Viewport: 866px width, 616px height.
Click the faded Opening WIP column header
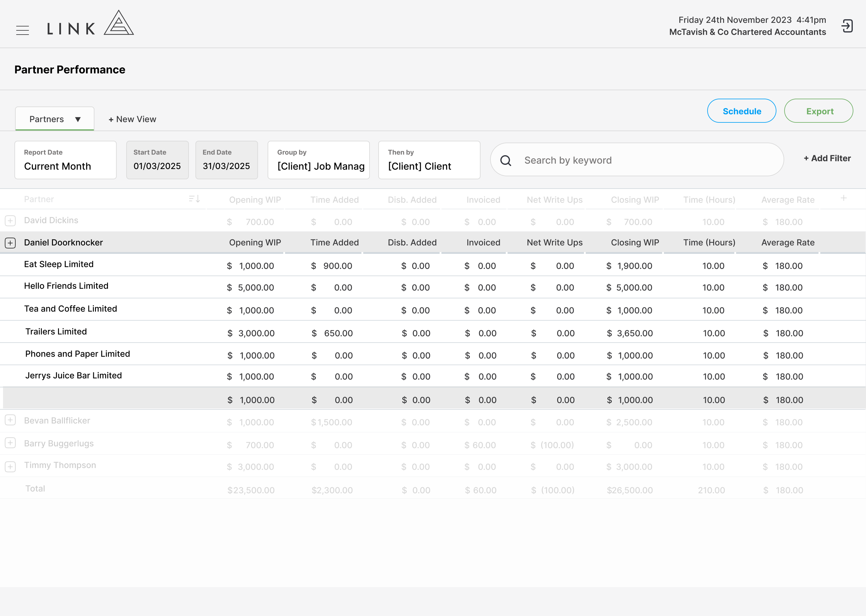click(x=255, y=199)
